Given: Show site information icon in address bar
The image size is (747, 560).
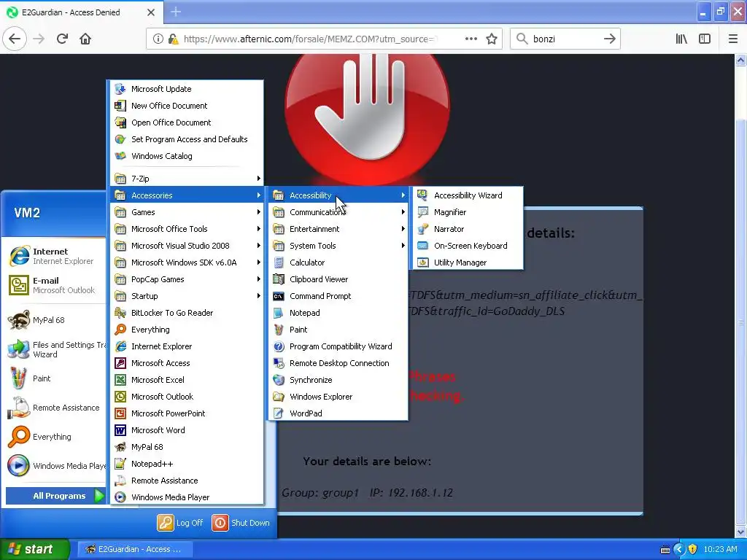Looking at the screenshot, I should click(x=158, y=39).
